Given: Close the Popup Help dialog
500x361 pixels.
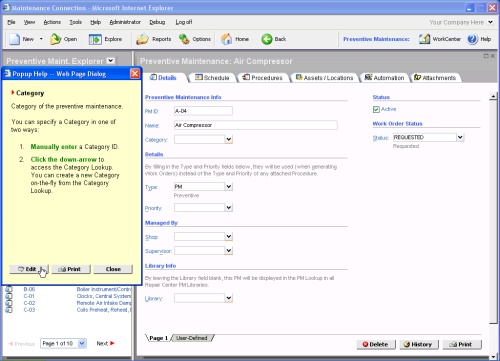Looking at the screenshot, I should pos(135,73).
